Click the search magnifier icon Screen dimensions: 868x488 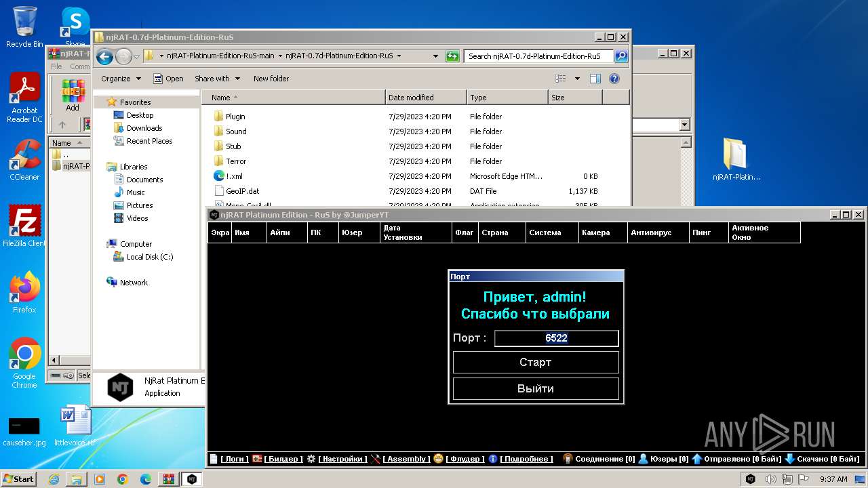tap(620, 56)
